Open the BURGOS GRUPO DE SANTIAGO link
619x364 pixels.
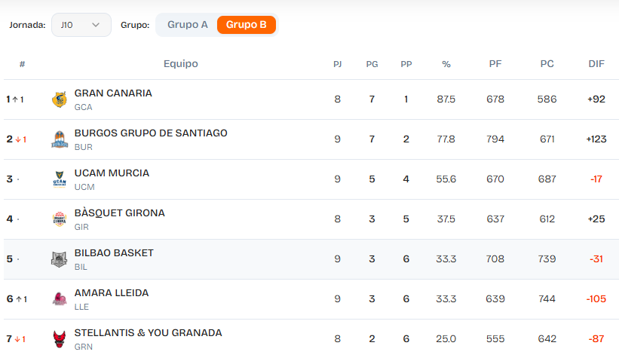click(x=151, y=133)
